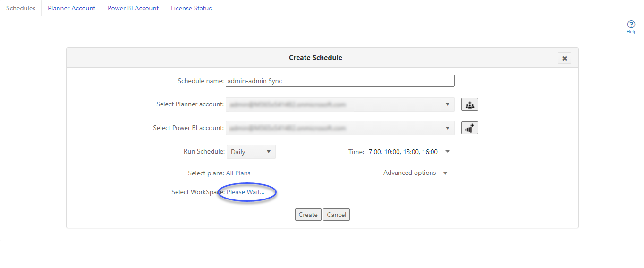Click the Select plans label
Image resolution: width=644 pixels, height=268 pixels.
(206, 173)
